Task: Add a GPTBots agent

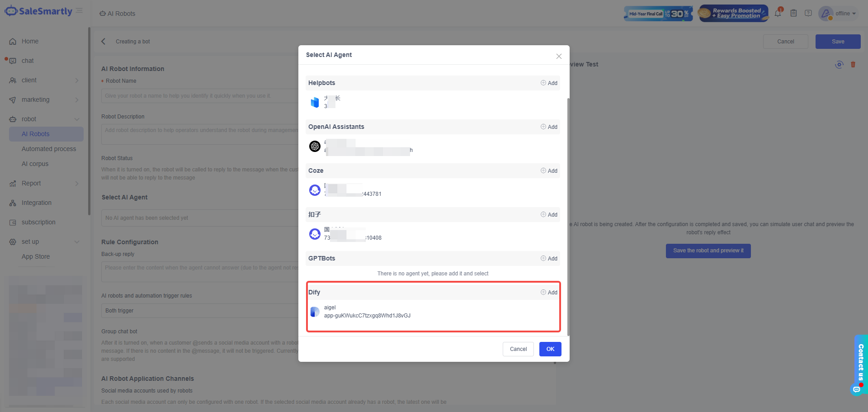Action: click(549, 259)
